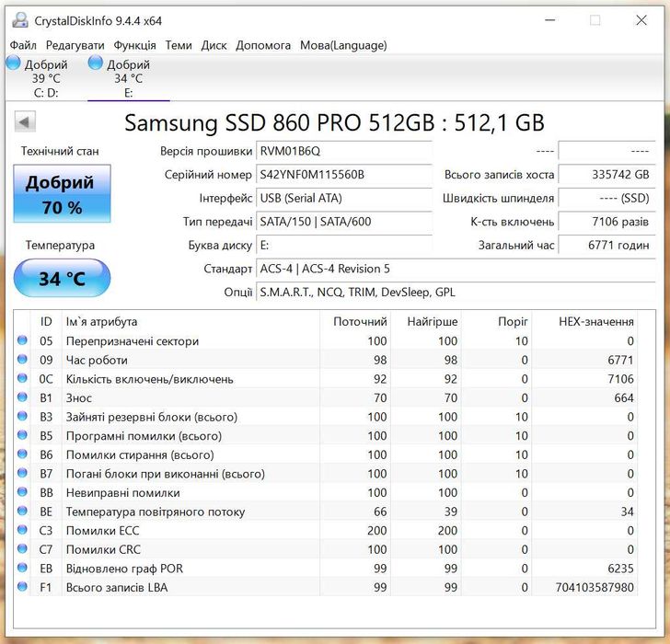This screenshot has width=670, height=644.
Task: Go to previous disk with the left arrow button
Action: [25, 122]
